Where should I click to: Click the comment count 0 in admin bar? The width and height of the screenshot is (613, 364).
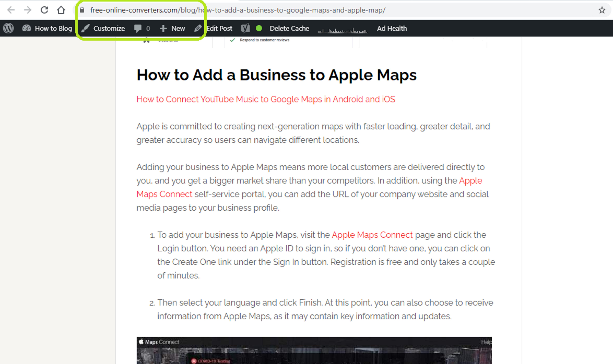[148, 28]
